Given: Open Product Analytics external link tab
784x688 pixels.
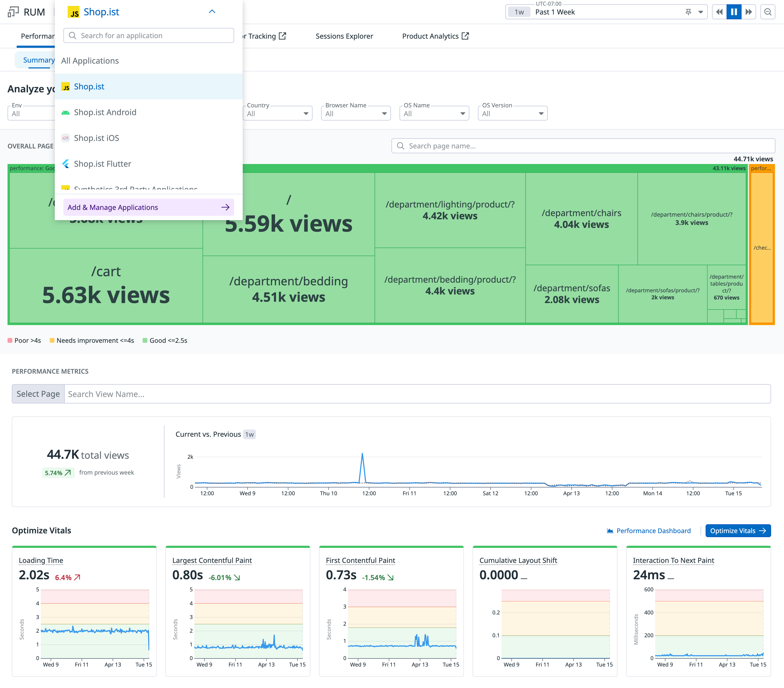Looking at the screenshot, I should click(x=435, y=36).
